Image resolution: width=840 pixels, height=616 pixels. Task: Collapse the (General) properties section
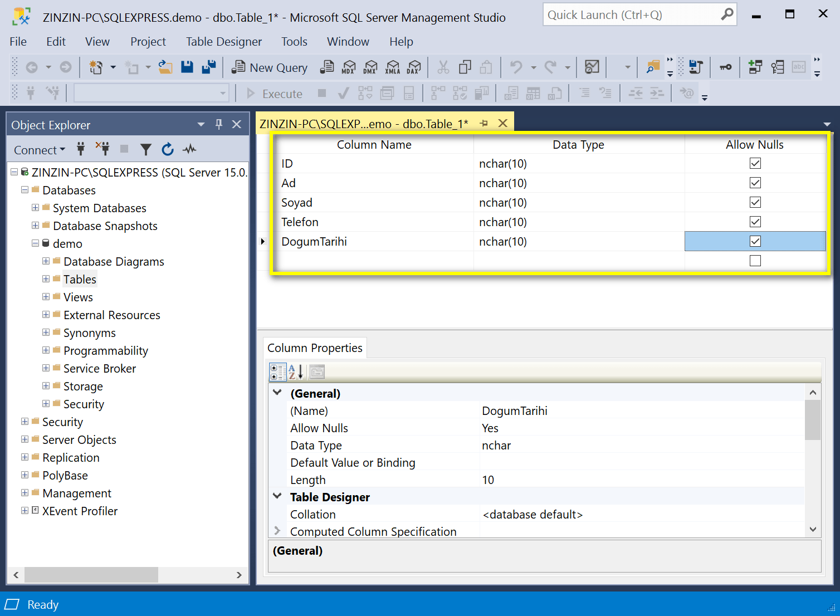pos(277,393)
